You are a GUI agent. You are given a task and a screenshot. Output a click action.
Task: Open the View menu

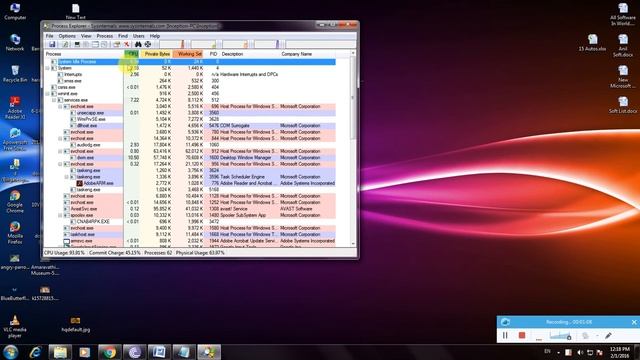[86, 36]
